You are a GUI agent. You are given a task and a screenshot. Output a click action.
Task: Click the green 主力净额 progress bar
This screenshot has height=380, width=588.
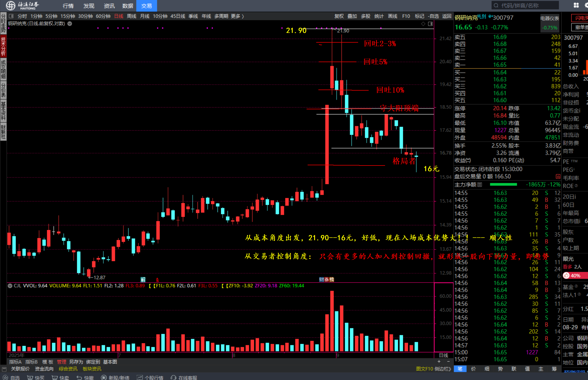tap(503, 184)
